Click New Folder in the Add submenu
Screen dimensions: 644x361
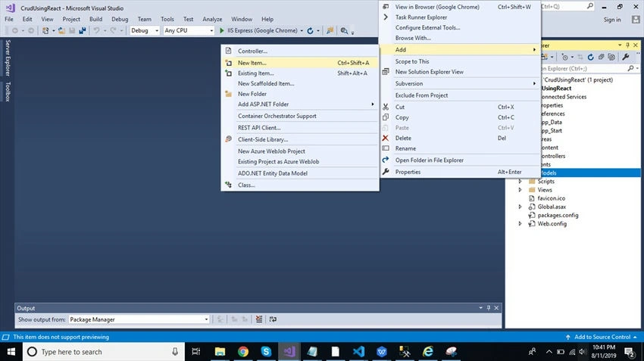coord(300,94)
